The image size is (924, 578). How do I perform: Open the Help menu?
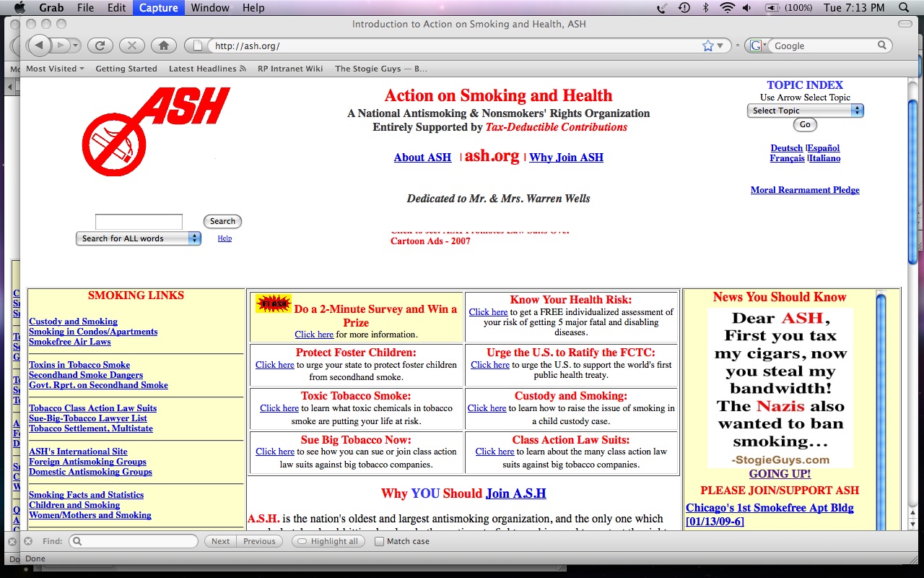(x=253, y=8)
